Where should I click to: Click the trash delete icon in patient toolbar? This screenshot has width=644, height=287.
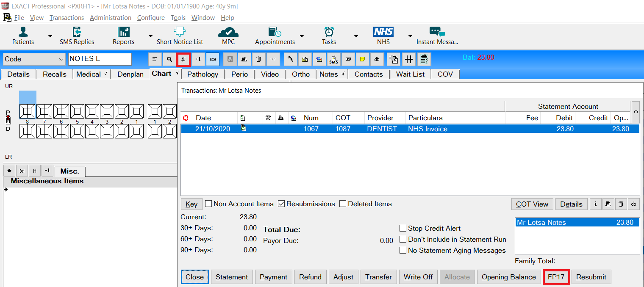pyautogui.click(x=259, y=60)
